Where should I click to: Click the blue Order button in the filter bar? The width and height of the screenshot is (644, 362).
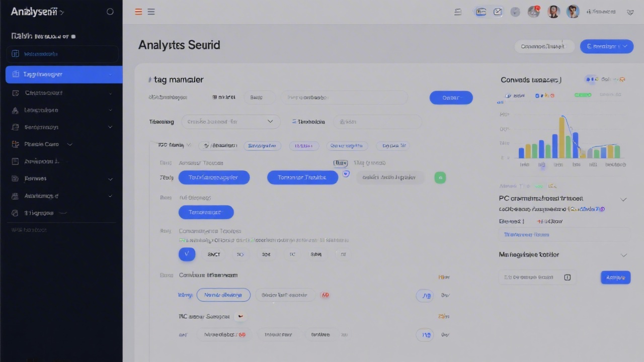pos(451,97)
